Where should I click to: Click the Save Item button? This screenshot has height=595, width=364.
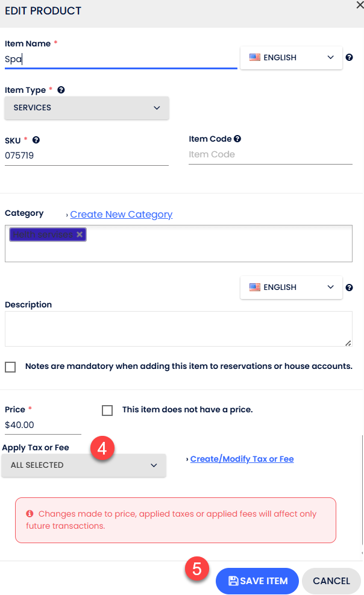click(x=257, y=581)
